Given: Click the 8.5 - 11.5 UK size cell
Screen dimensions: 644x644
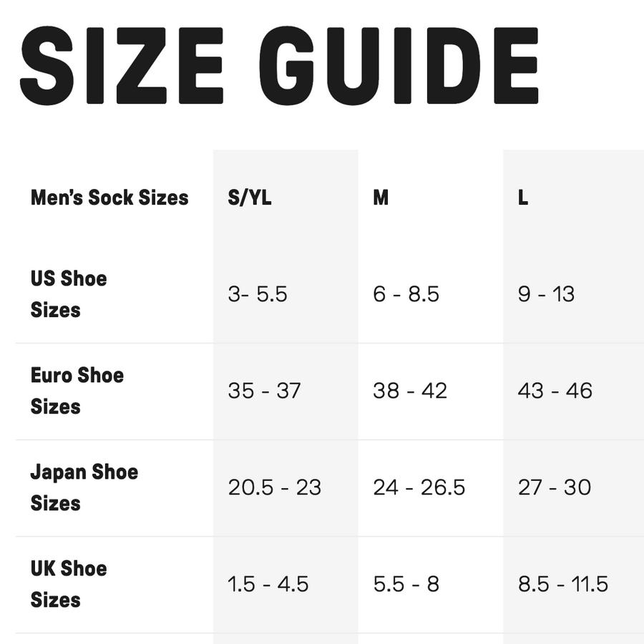Looking at the screenshot, I should tap(563, 584).
